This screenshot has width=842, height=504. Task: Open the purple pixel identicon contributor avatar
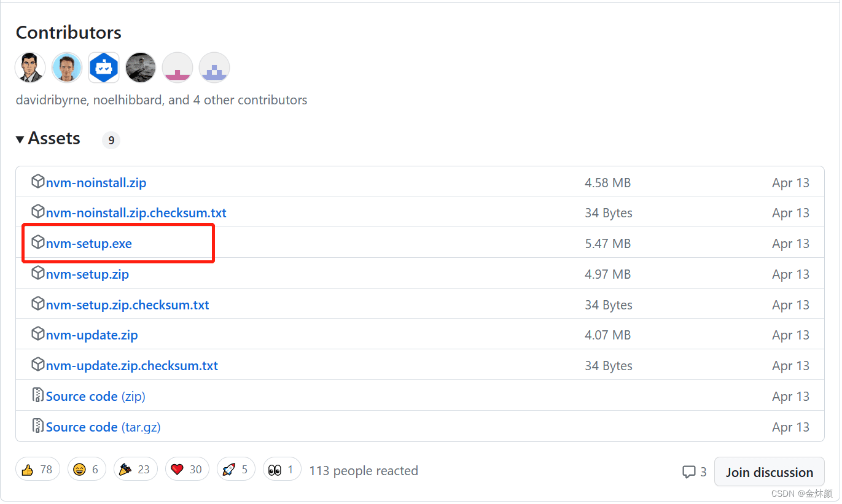(x=214, y=68)
